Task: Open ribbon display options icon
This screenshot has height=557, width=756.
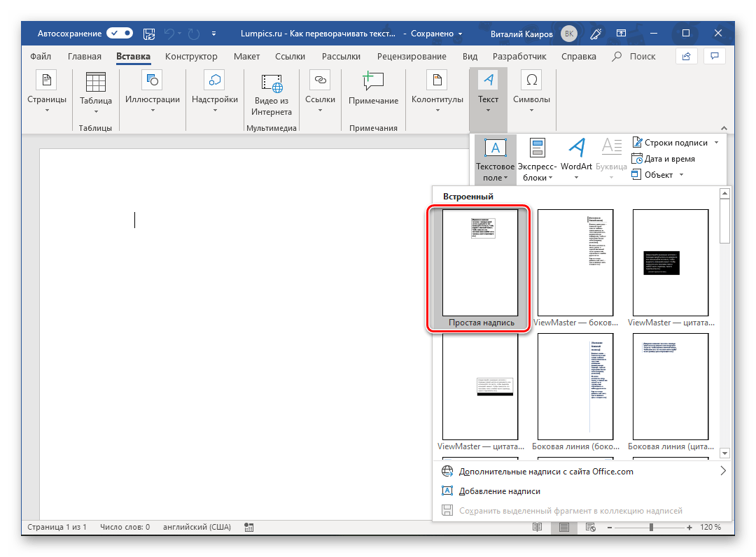Action: click(x=621, y=34)
